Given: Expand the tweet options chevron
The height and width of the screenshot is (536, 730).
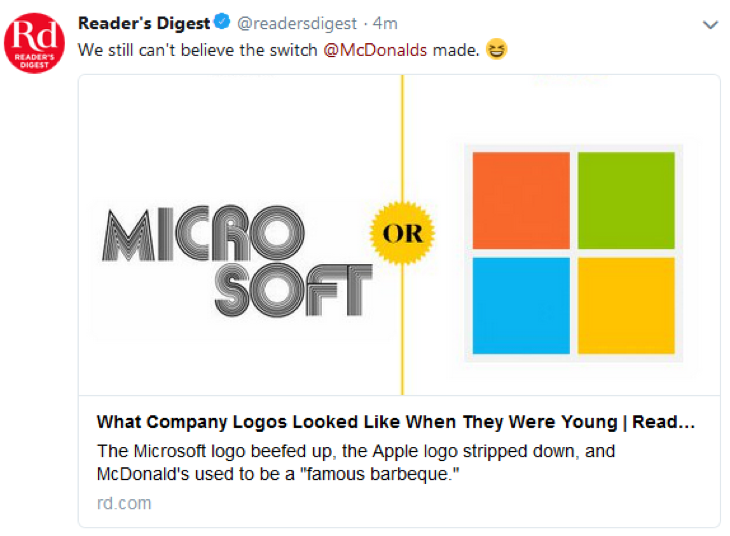Looking at the screenshot, I should pos(710,25).
